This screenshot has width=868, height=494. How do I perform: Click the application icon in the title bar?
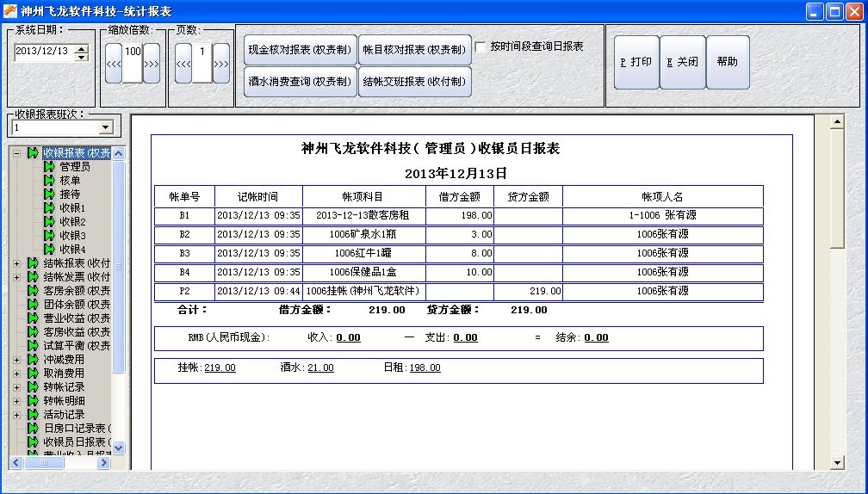(x=10, y=10)
